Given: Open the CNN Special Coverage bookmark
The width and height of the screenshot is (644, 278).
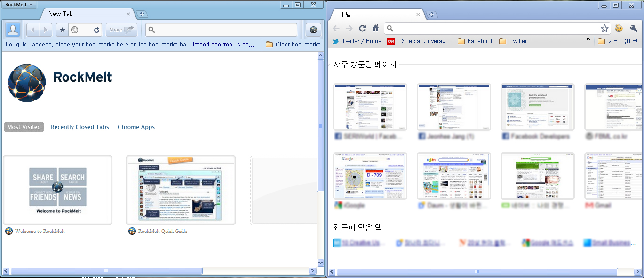Looking at the screenshot, I should pos(419,41).
